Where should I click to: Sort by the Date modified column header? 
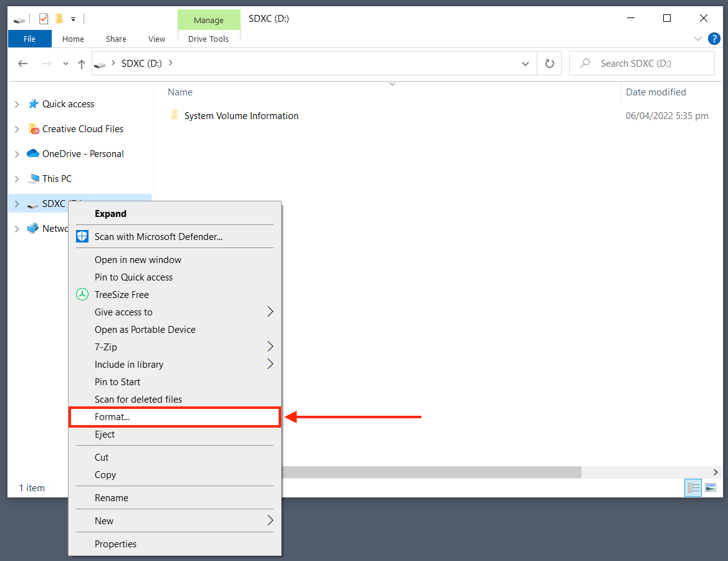pyautogui.click(x=656, y=92)
